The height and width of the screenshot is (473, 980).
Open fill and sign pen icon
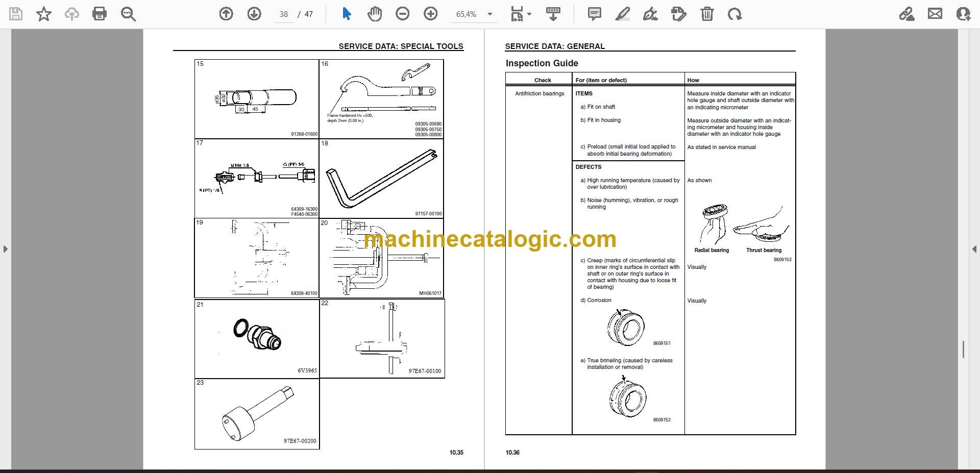click(907, 14)
